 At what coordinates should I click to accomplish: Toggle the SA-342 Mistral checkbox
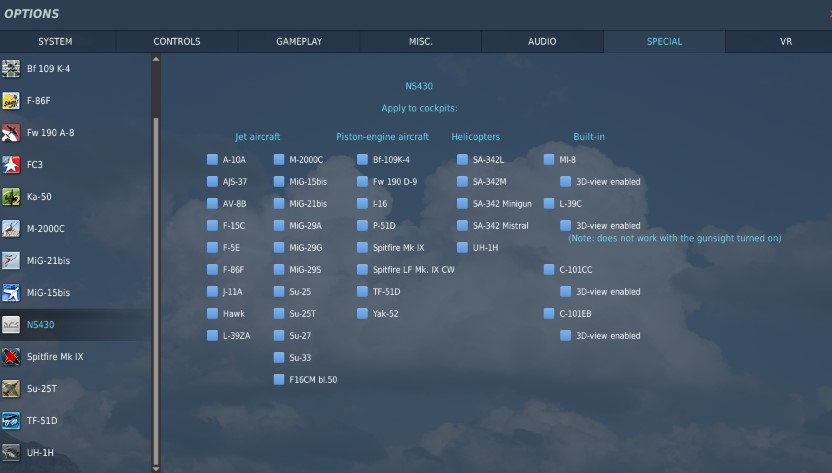(x=463, y=226)
